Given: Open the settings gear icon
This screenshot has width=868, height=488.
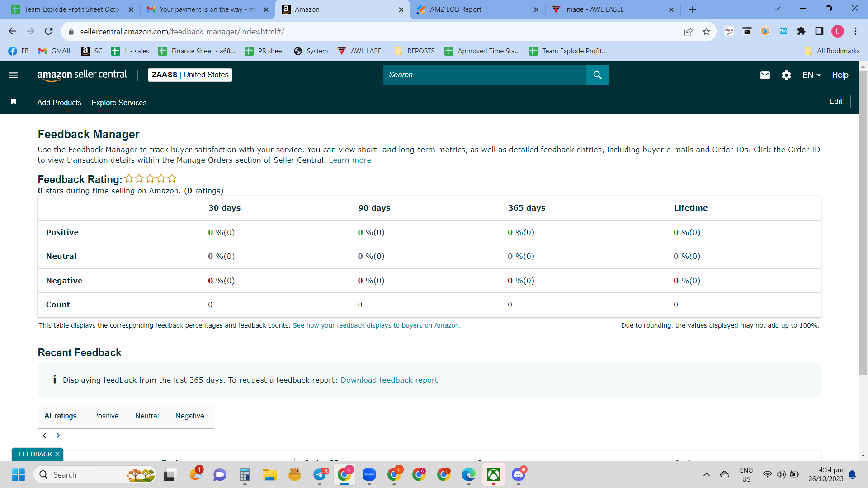Looking at the screenshot, I should tap(786, 75).
